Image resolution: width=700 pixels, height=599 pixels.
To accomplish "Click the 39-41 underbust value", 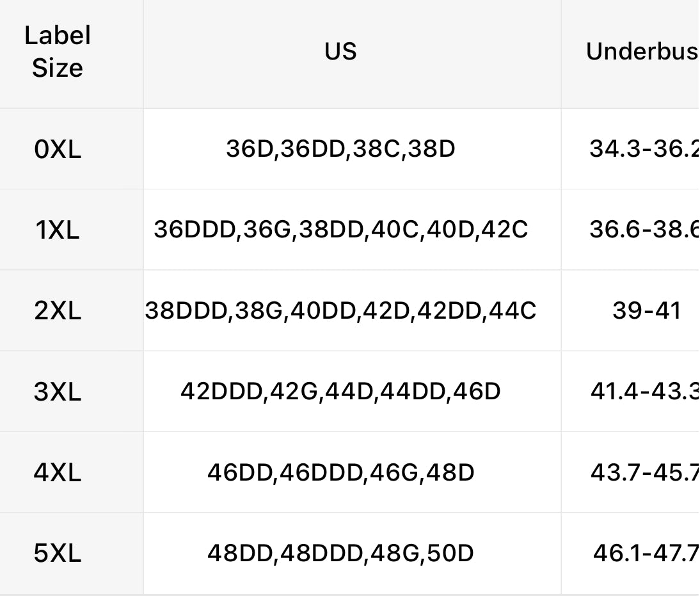I will click(x=646, y=310).
